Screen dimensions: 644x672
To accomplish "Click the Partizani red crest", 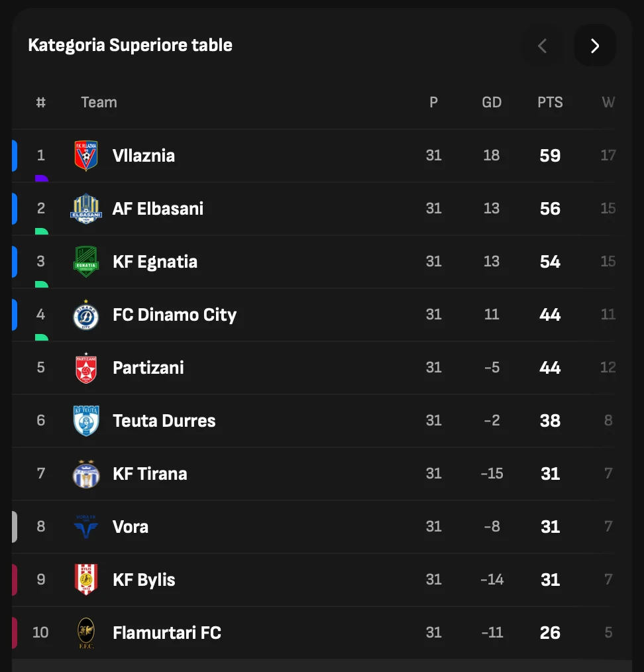I will (x=86, y=368).
